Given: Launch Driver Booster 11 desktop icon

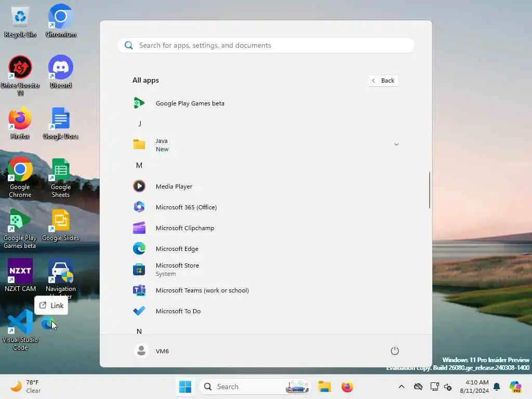Looking at the screenshot, I should tap(20, 75).
